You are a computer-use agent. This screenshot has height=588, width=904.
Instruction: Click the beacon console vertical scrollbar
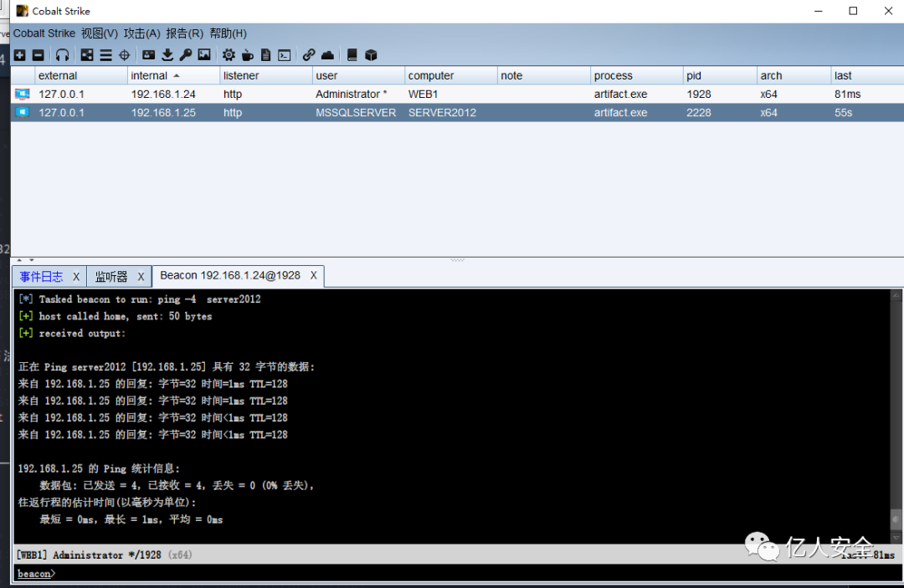coord(896,416)
